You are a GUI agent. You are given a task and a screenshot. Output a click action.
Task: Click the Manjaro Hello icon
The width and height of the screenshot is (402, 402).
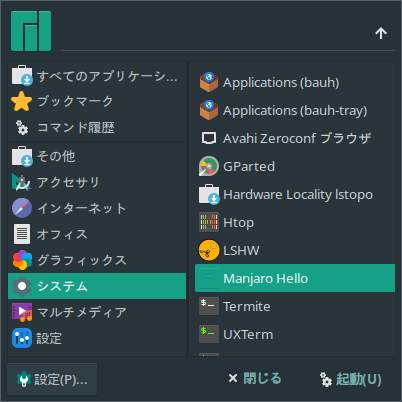coord(209,278)
